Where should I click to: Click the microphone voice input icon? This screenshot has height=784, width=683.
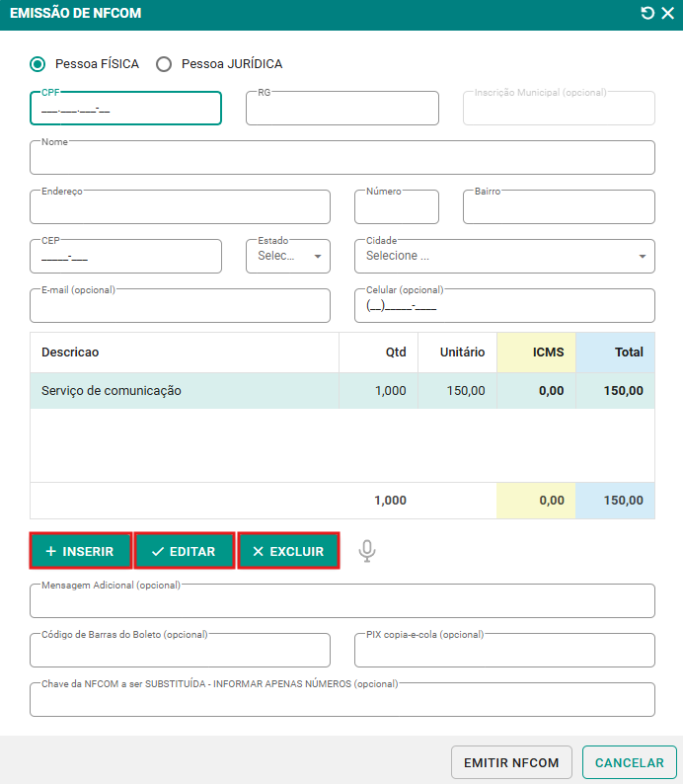[367, 551]
